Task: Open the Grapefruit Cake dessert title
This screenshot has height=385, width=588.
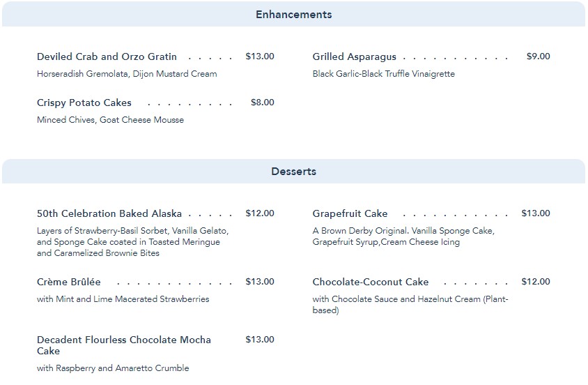Action: [x=350, y=214]
